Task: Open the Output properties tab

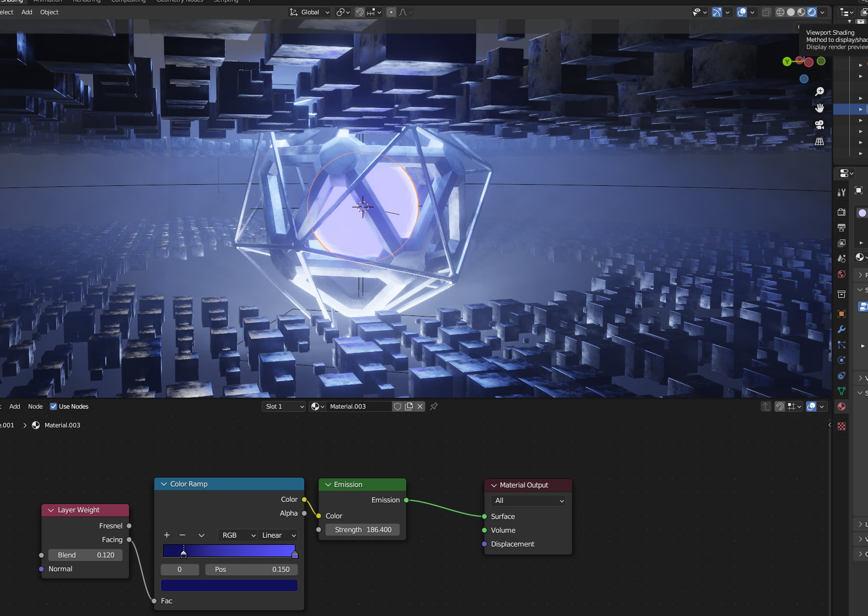Action: pos(842,228)
